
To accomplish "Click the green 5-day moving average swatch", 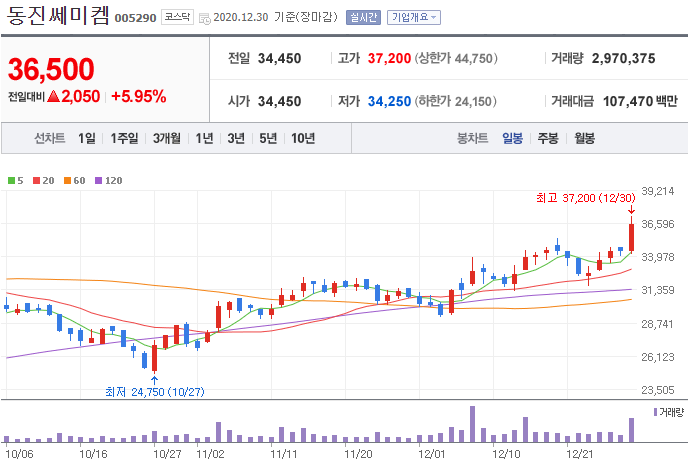I will 12,180.
